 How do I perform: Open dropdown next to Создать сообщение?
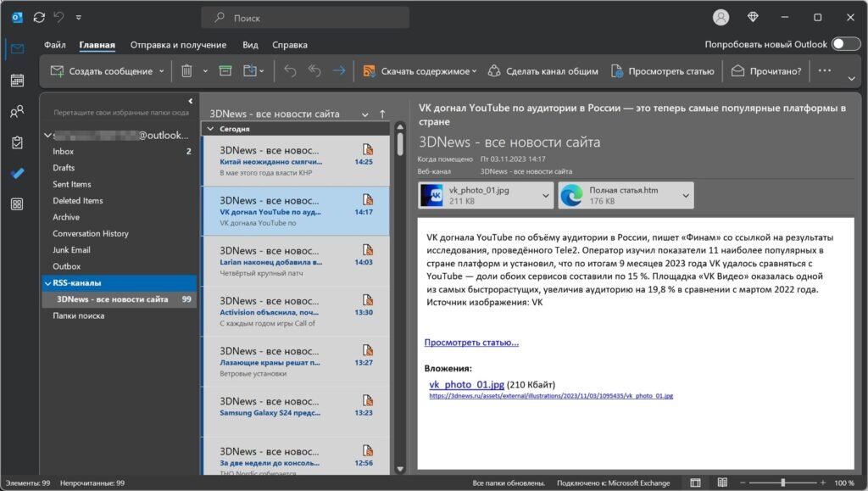pyautogui.click(x=162, y=71)
